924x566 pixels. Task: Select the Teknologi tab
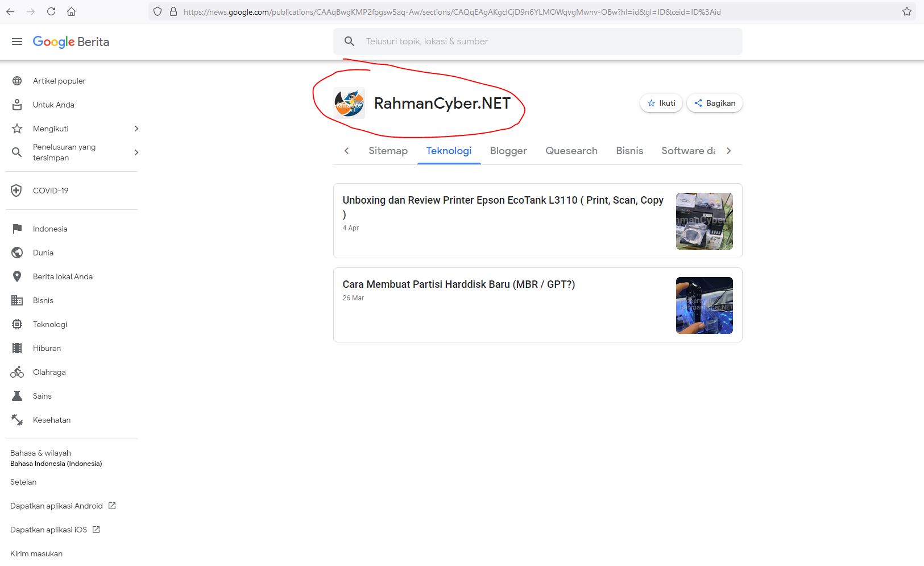(449, 151)
